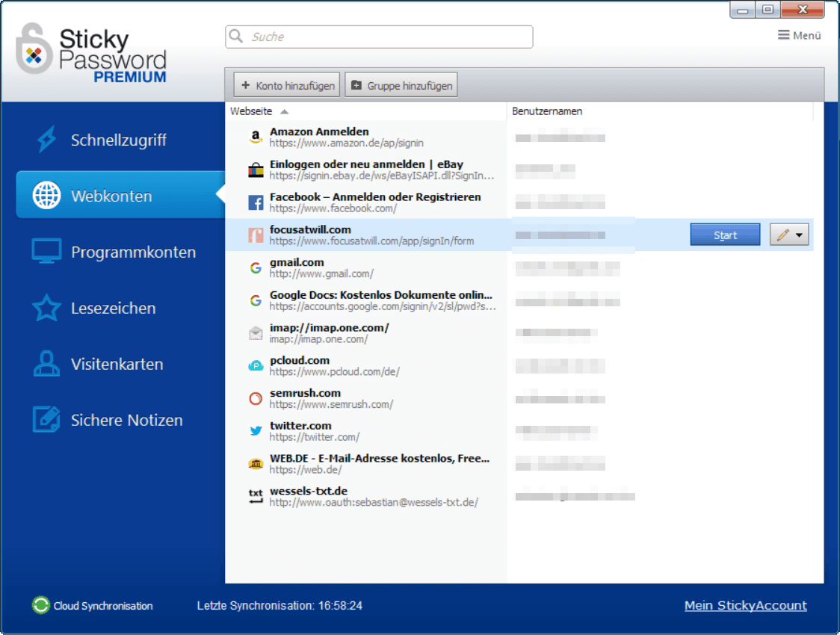Click the https://www.semrush.com/ URL text
This screenshot has width=840, height=635.
pyautogui.click(x=331, y=404)
